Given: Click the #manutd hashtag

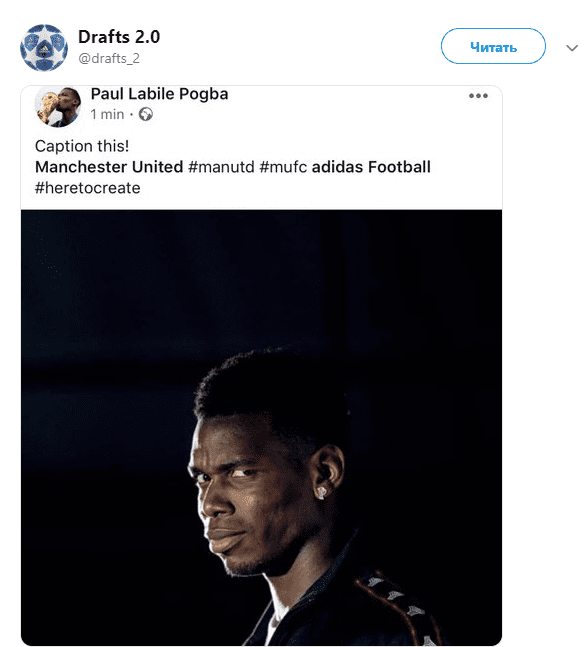Looking at the screenshot, I should coord(221,167).
